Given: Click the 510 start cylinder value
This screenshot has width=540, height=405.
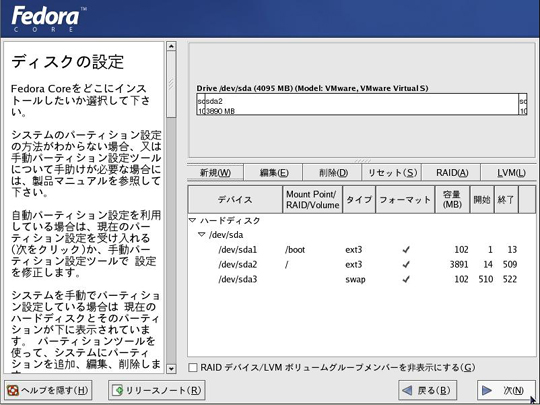Looking at the screenshot, I should (486, 279).
